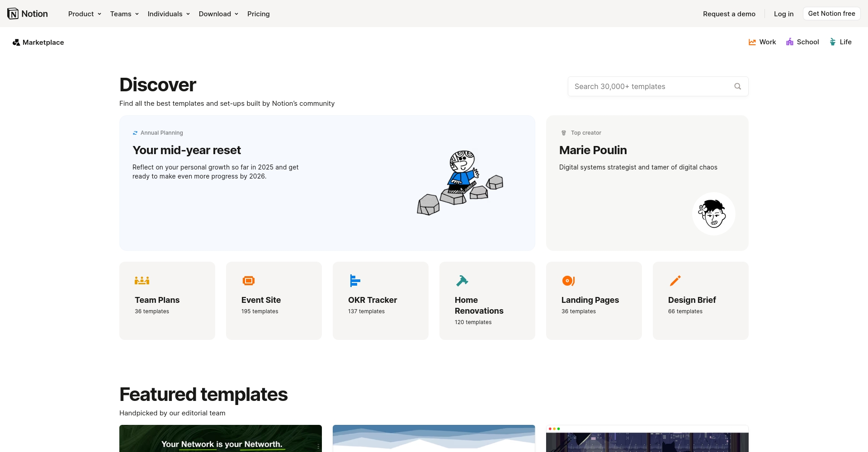The width and height of the screenshot is (868, 452).
Task: Open the Your mid-year reset title
Action: point(187,150)
